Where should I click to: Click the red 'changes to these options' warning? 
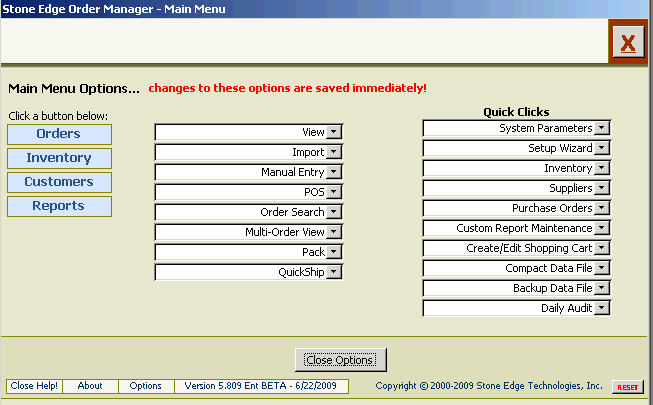[x=287, y=88]
